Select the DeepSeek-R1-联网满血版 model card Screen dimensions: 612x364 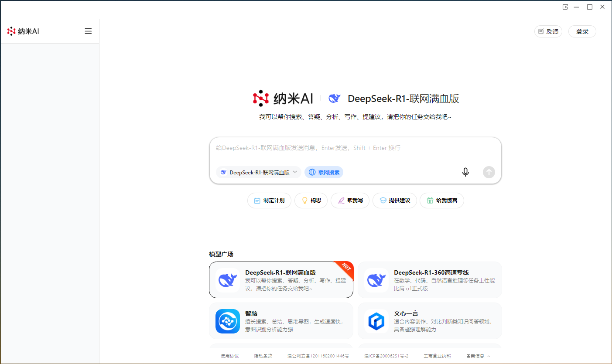281,280
